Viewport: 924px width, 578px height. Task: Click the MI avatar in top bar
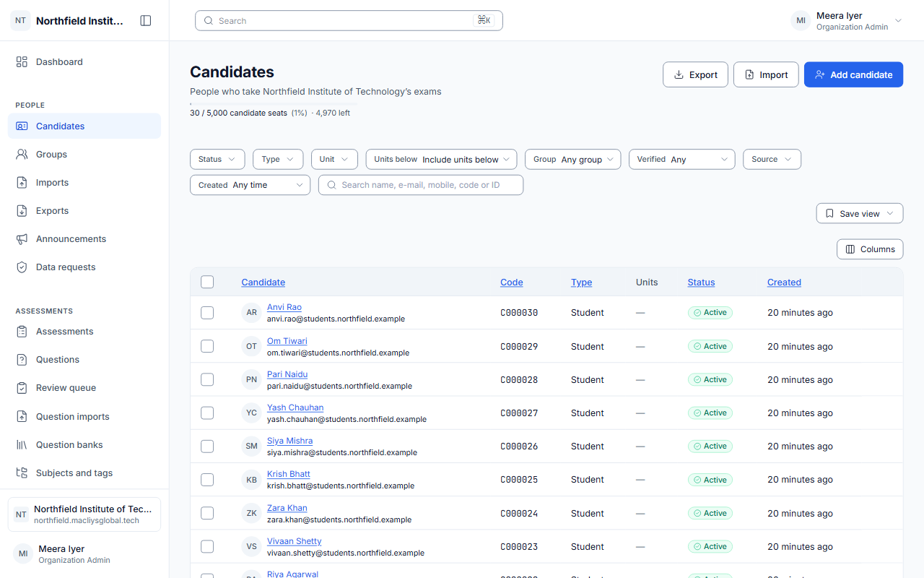tap(801, 21)
